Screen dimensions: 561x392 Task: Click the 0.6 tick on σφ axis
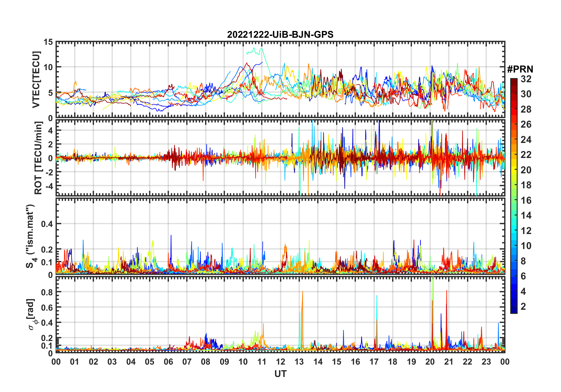(x=47, y=307)
